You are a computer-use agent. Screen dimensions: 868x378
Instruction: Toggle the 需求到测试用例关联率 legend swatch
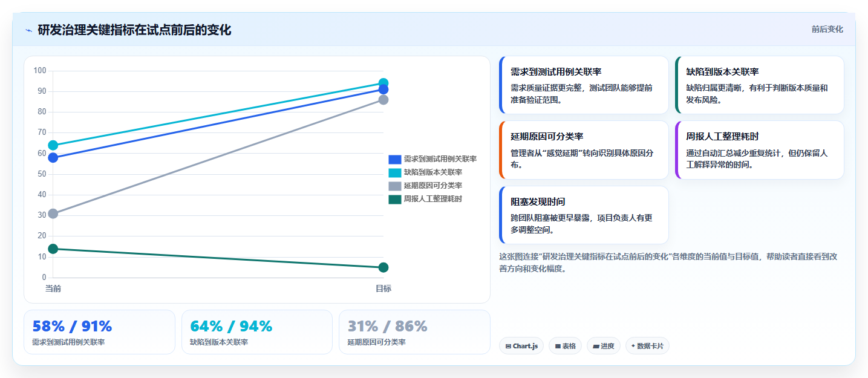click(394, 159)
